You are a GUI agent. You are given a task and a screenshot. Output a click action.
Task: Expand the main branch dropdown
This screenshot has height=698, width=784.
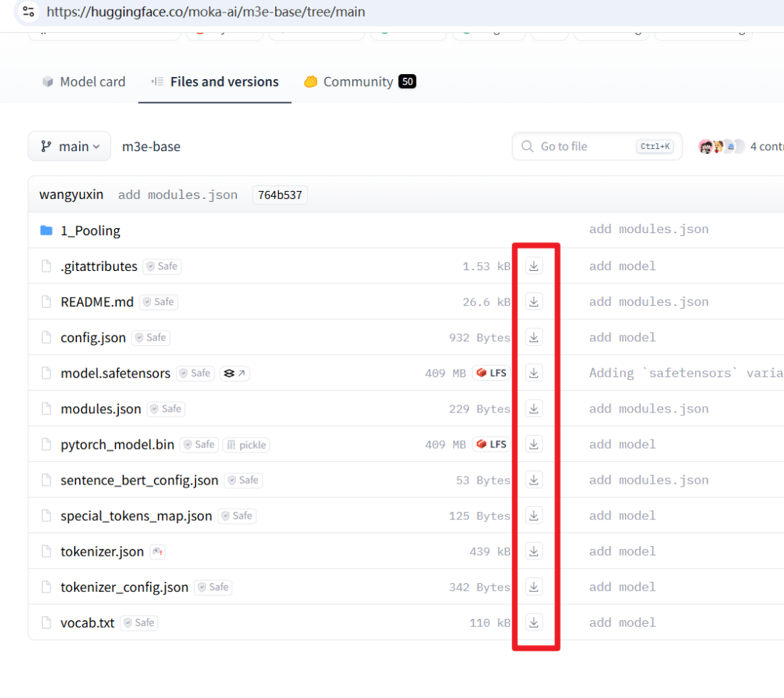(70, 147)
